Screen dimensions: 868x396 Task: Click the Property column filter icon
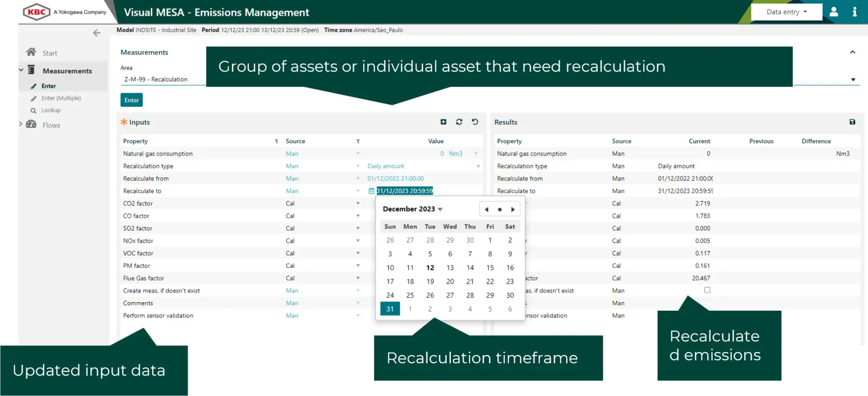coord(276,141)
